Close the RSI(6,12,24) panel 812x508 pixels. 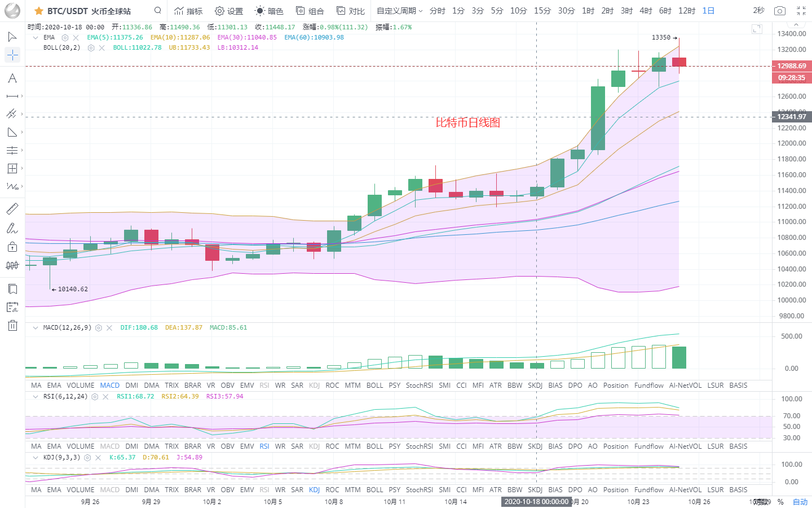[x=105, y=397]
